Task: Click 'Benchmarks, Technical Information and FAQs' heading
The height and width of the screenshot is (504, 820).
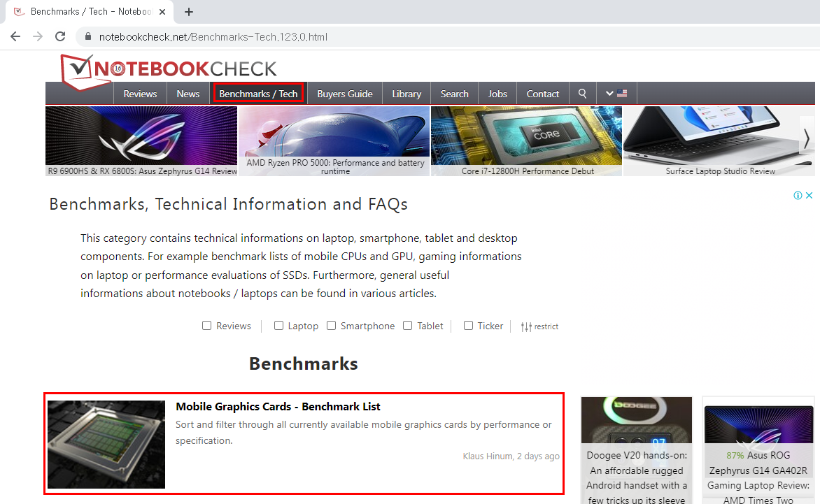Action: 228,204
